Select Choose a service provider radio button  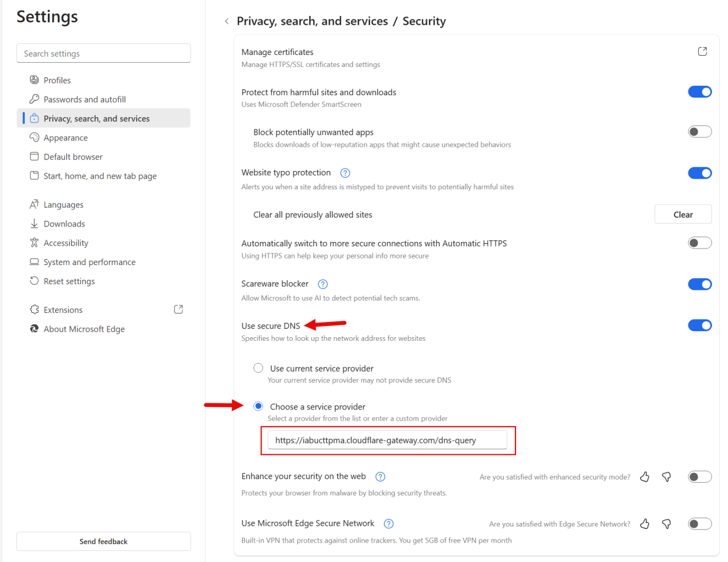[258, 406]
